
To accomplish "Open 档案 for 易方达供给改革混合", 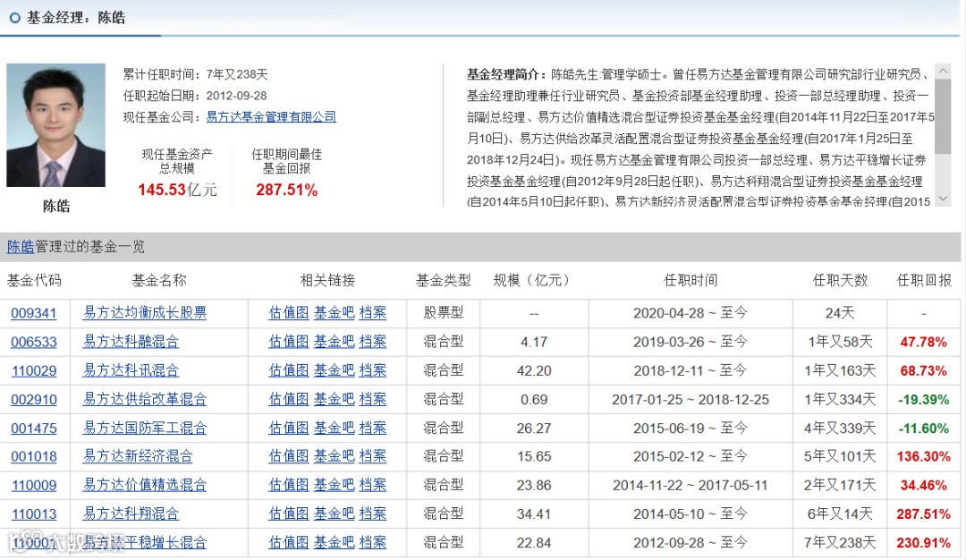I will point(373,399).
